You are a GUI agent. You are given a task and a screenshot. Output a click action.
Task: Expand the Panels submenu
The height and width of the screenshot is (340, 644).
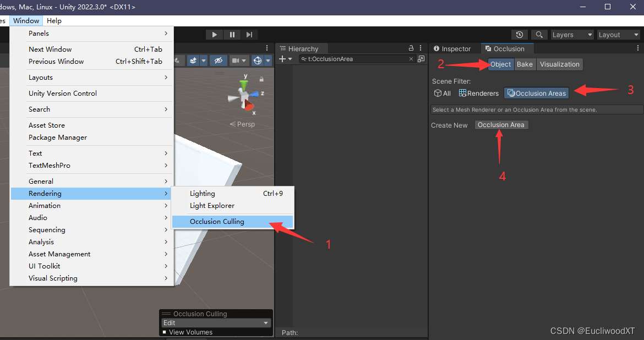coord(92,34)
